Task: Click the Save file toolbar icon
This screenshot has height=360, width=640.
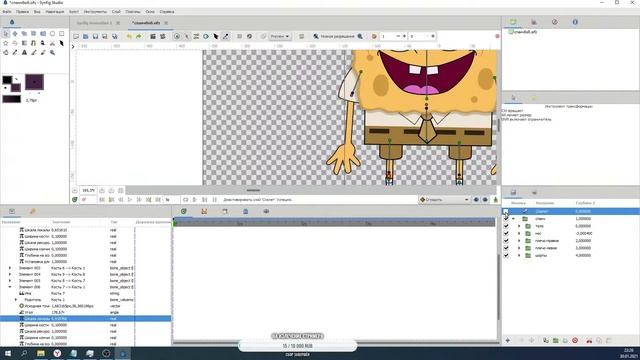Action: click(96, 36)
